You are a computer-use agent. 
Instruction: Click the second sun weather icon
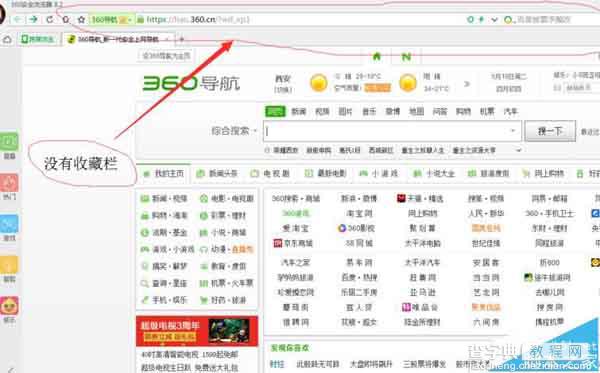tap(408, 83)
